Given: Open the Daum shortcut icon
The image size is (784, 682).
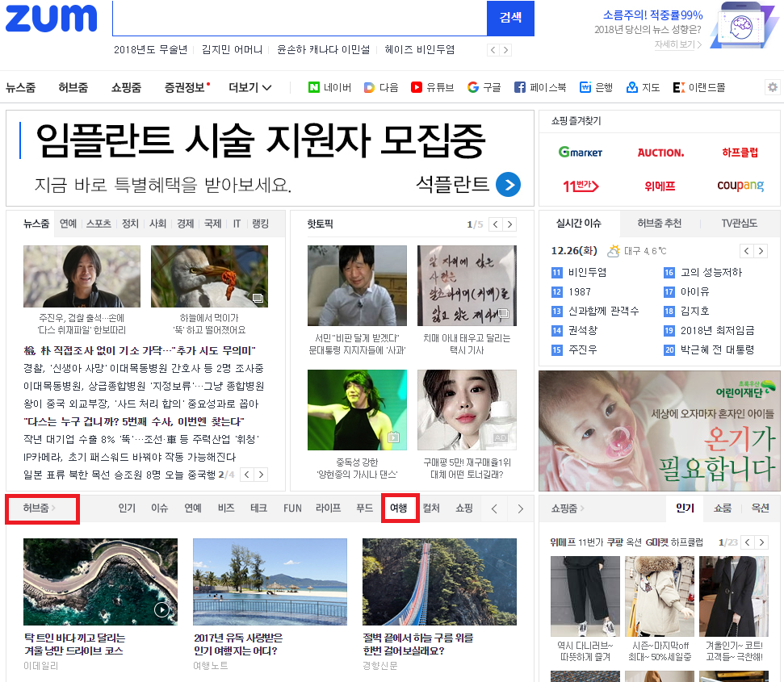Looking at the screenshot, I should coord(369,87).
